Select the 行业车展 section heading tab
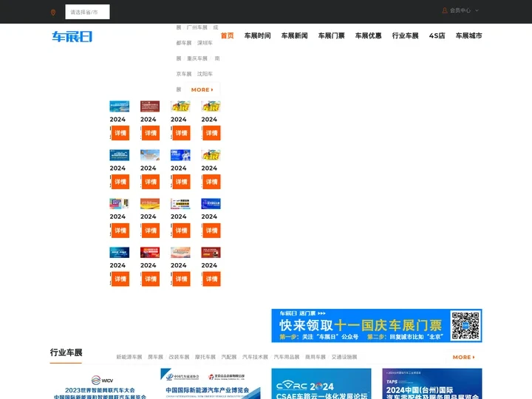The height and width of the screenshot is (399, 532). point(66,352)
